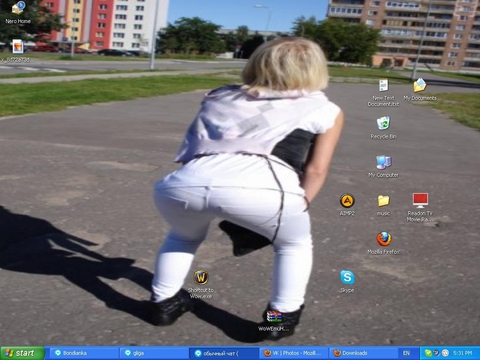The height and width of the screenshot is (360, 480).
Task: Click the Start button
Action: tap(22, 353)
